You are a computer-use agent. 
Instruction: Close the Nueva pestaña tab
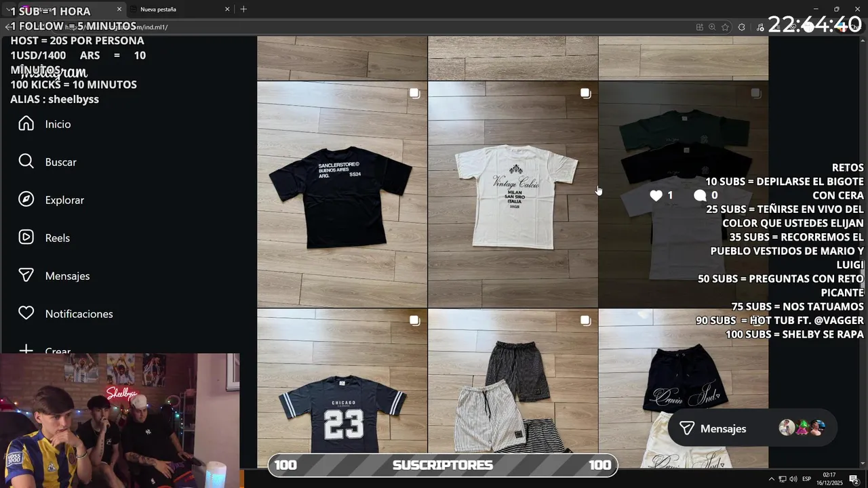(x=226, y=9)
